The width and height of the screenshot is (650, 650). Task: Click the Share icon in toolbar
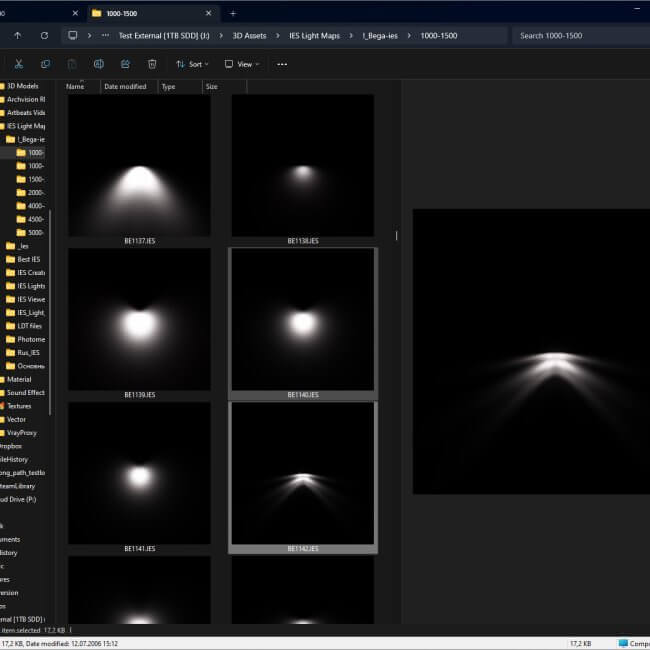(125, 64)
